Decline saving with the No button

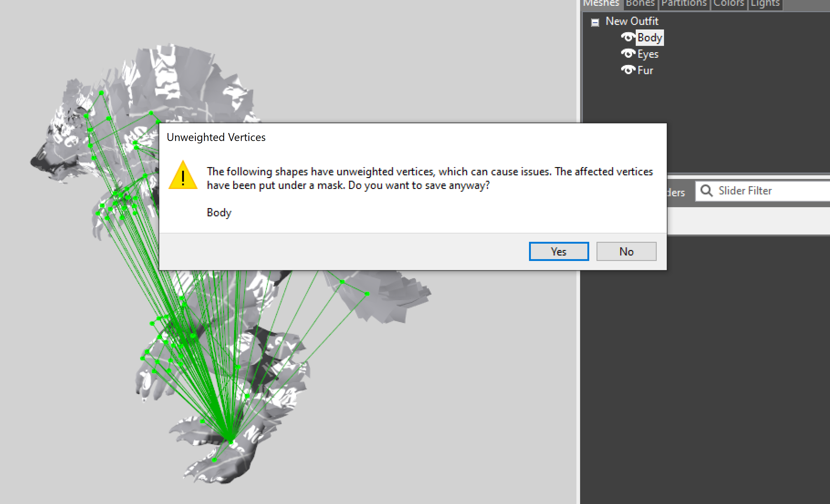pos(626,251)
